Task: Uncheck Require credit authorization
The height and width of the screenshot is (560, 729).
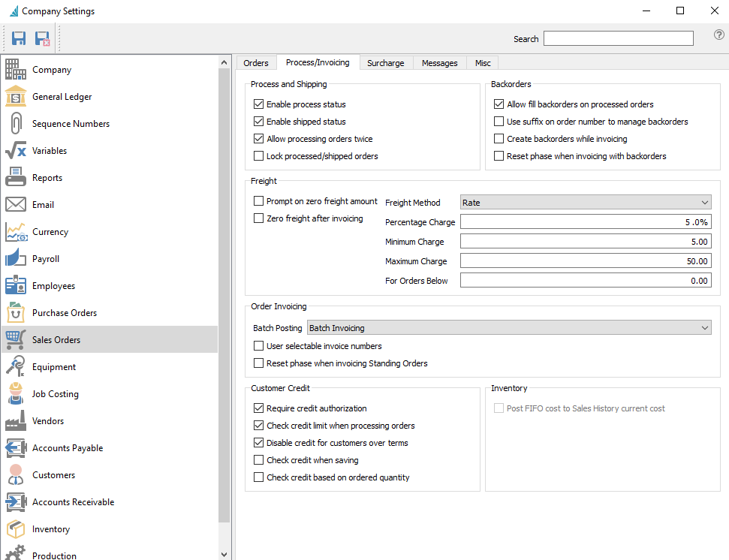Action: (x=258, y=408)
